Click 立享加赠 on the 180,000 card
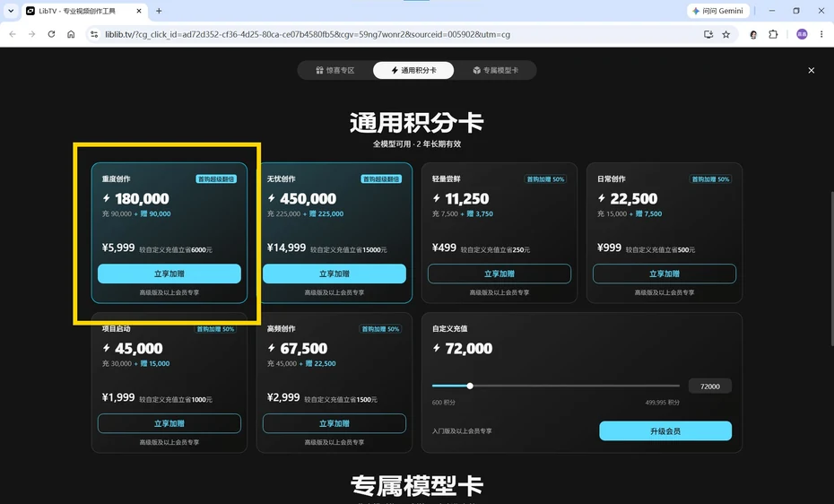The height and width of the screenshot is (504, 834). click(x=169, y=274)
